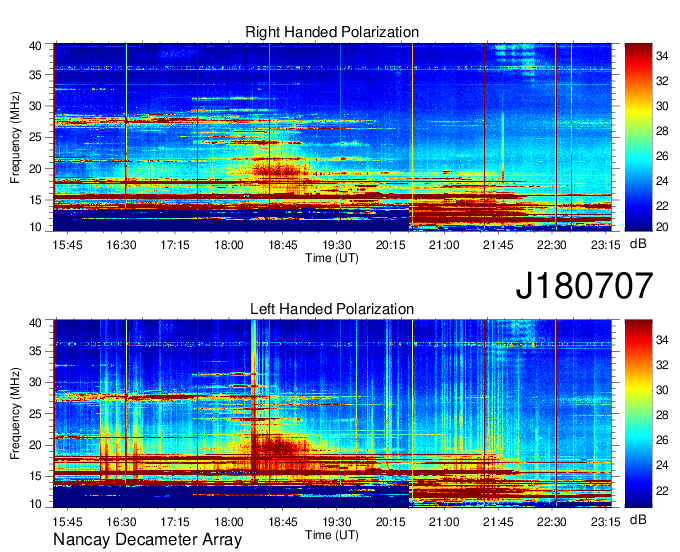680x552 pixels.
Task: Click the 21:45 time tick on right-handed plot
Action: 498,245
